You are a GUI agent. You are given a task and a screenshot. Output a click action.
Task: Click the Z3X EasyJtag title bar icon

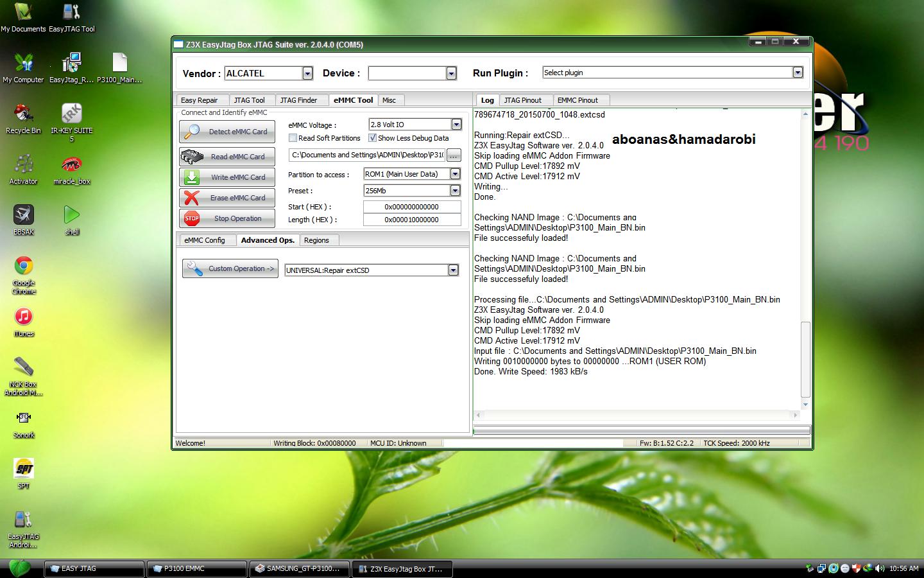(x=178, y=44)
